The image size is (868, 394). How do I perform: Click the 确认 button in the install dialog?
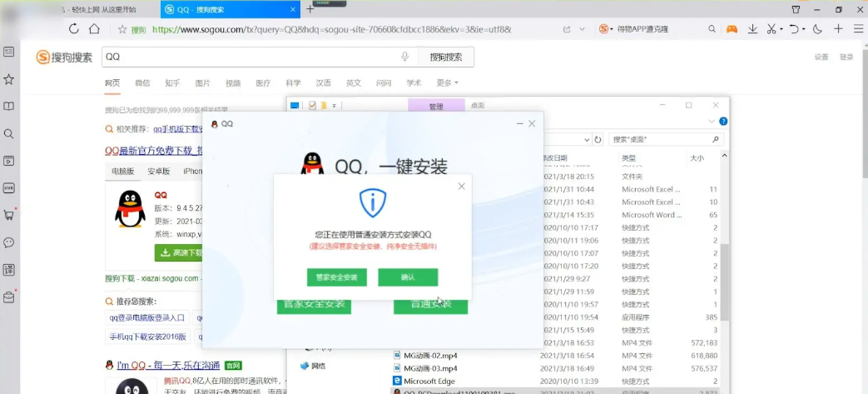408,277
